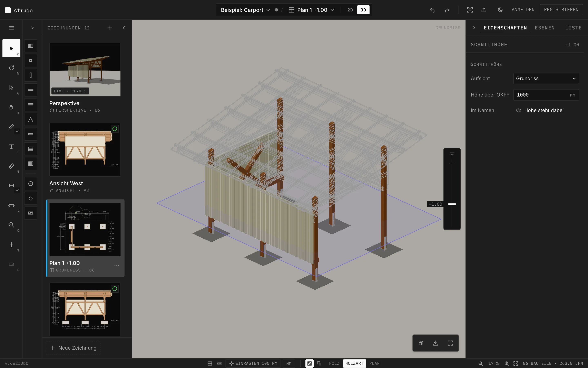Collapse the properties panel chevron
The height and width of the screenshot is (368, 588).
coord(474,28)
